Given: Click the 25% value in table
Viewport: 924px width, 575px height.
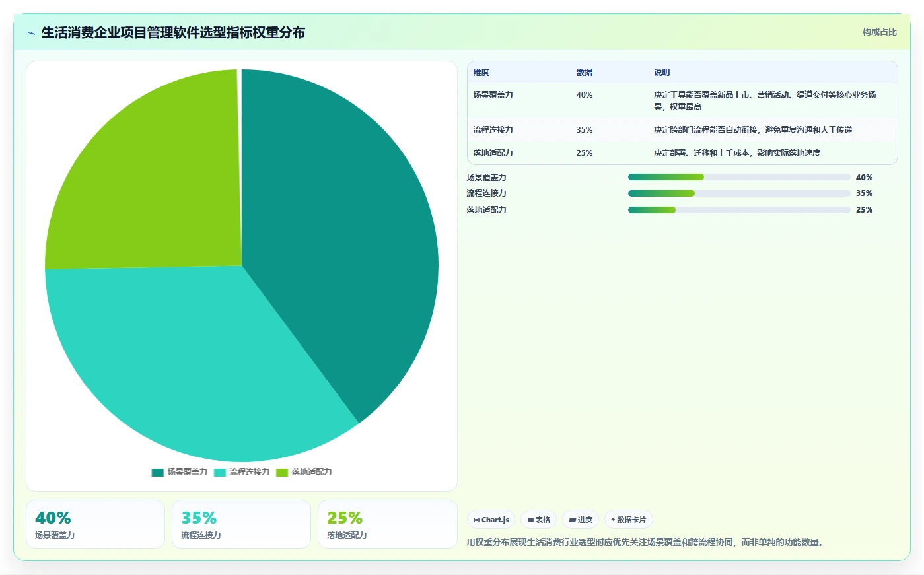Looking at the screenshot, I should pos(584,153).
